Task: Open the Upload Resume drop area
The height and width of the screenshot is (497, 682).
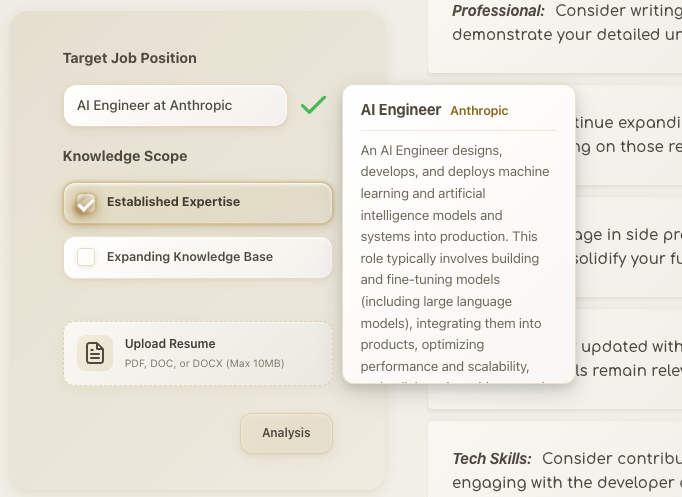Action: click(198, 354)
